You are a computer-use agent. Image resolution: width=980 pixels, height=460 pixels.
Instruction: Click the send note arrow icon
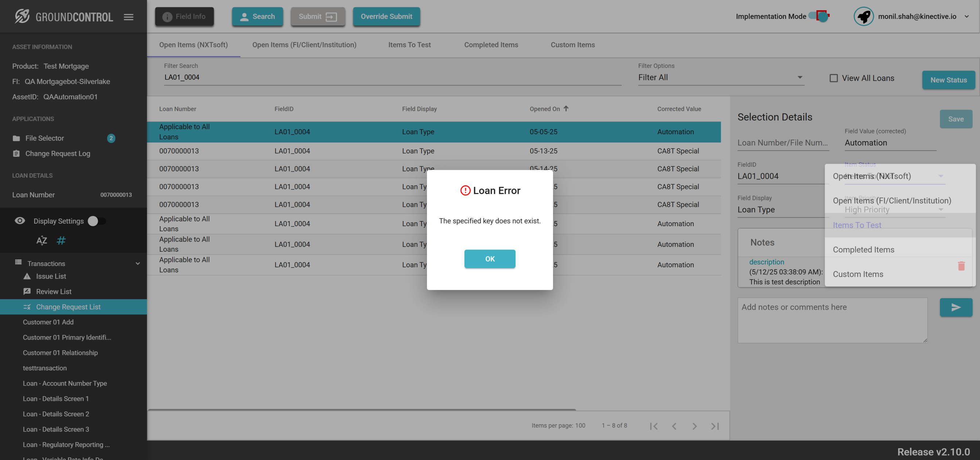[956, 307]
